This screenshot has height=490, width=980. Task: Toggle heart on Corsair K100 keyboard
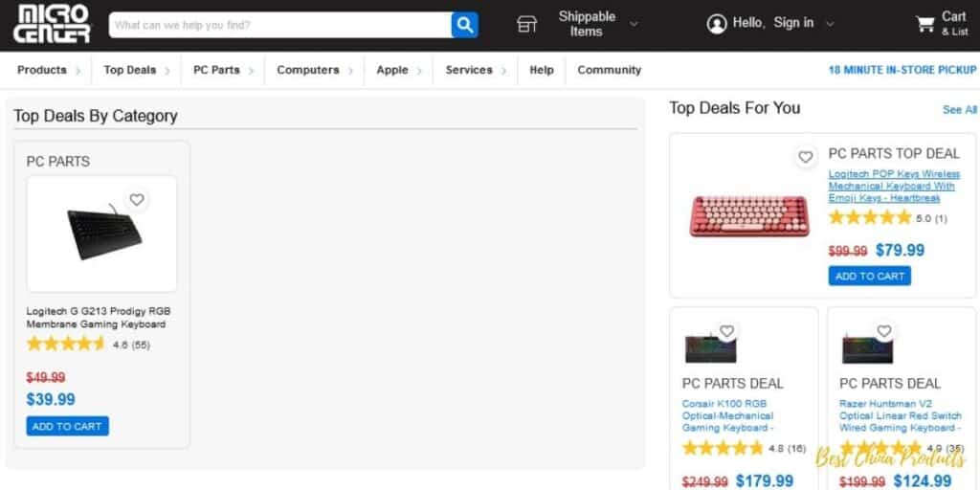(726, 330)
